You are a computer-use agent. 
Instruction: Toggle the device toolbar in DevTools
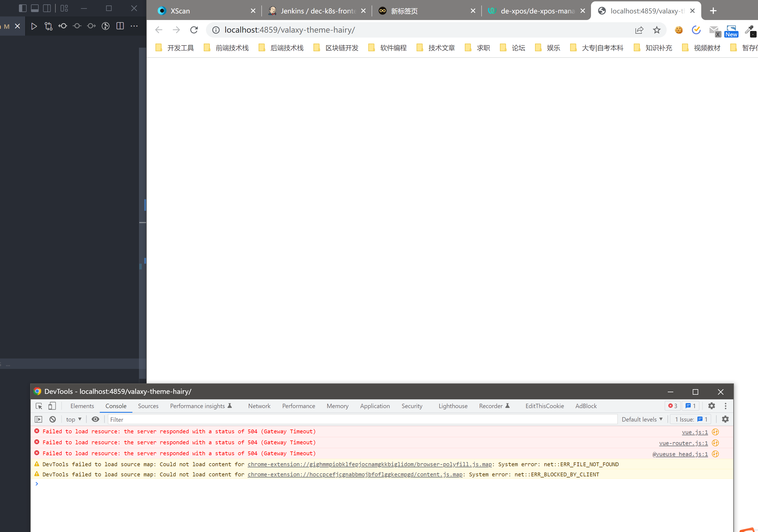click(52, 406)
